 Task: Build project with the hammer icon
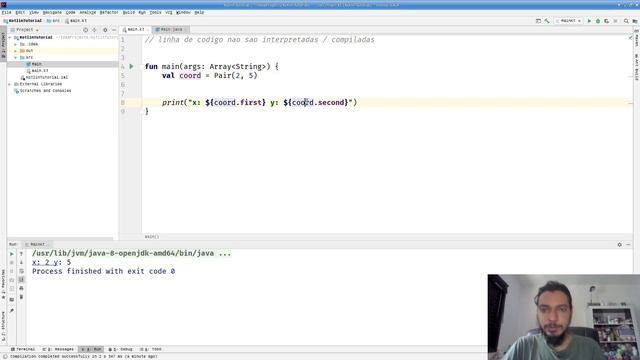pos(547,21)
